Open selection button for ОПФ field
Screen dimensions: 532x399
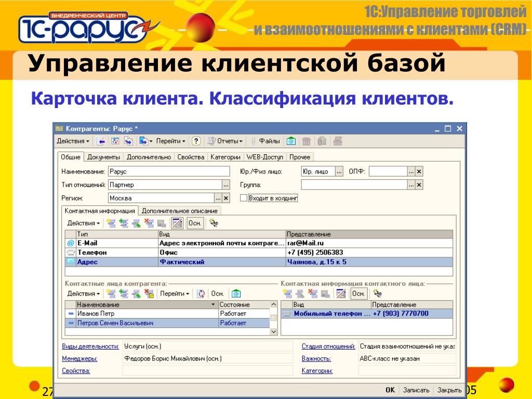(411, 171)
